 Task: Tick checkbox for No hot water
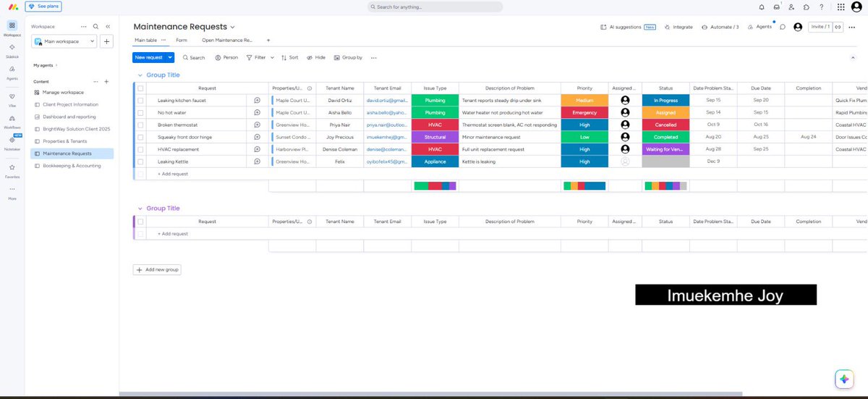[140, 113]
